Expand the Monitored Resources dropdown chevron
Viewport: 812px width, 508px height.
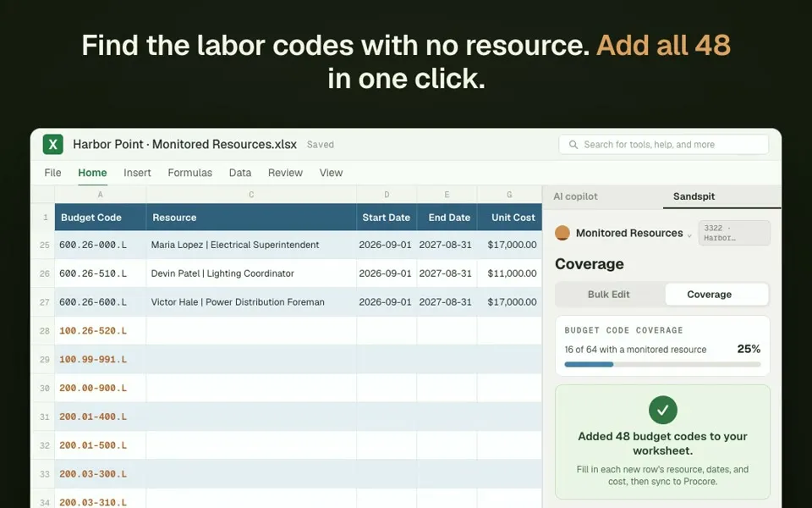click(x=689, y=235)
